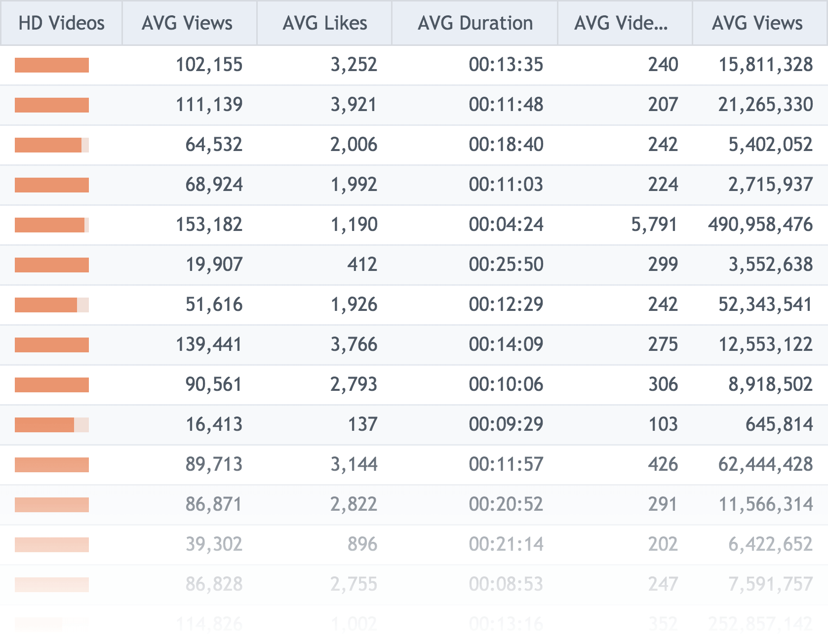Click the HD Videos bar in the 153,182 row
The width and height of the screenshot is (828, 644).
tap(52, 225)
